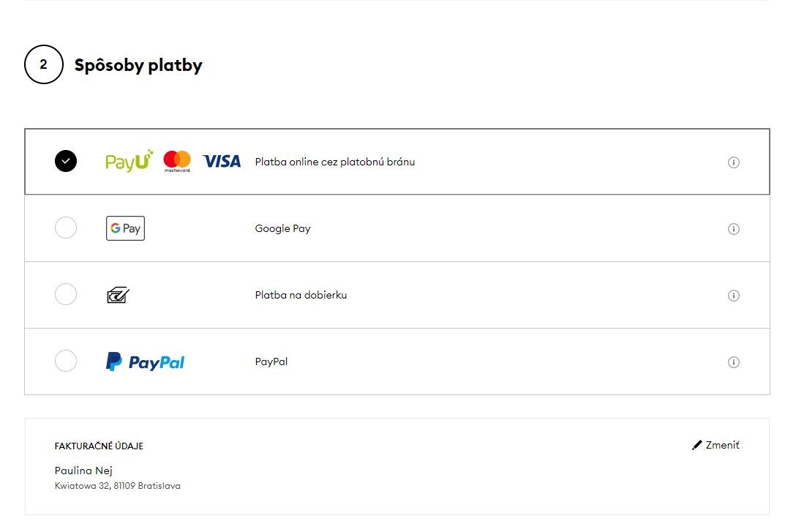796x532 pixels.
Task: Click the checked PayU payment radio
Action: [x=66, y=161]
